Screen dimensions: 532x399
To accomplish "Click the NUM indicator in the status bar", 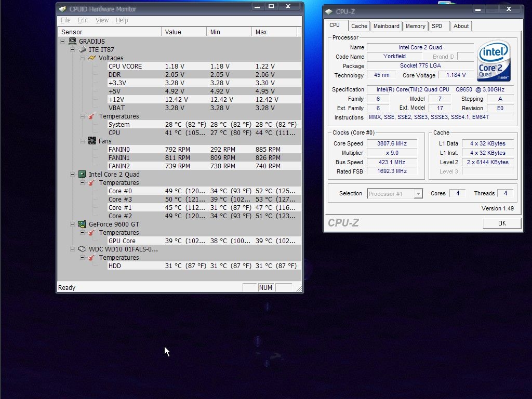I will [265, 288].
